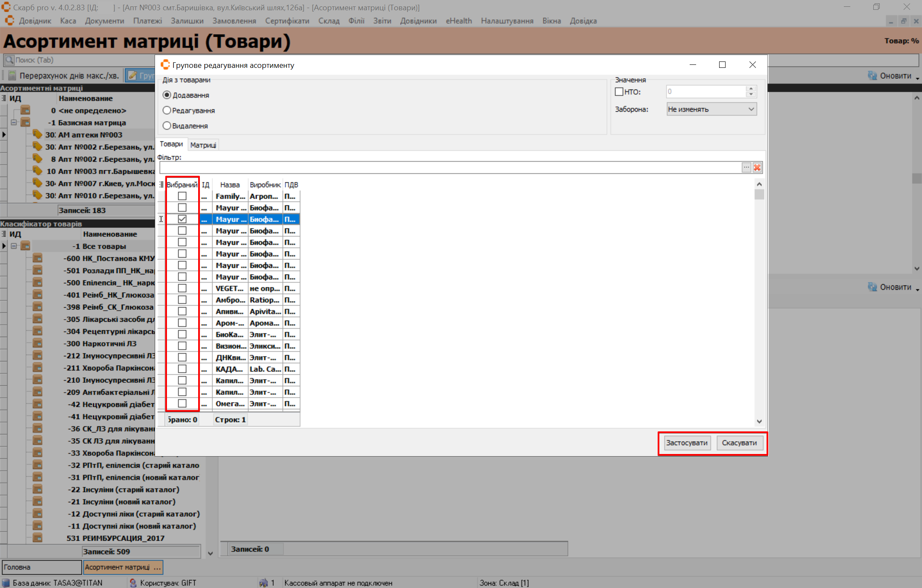Select the Редагування radio option
The image size is (922, 588).
click(x=167, y=111)
